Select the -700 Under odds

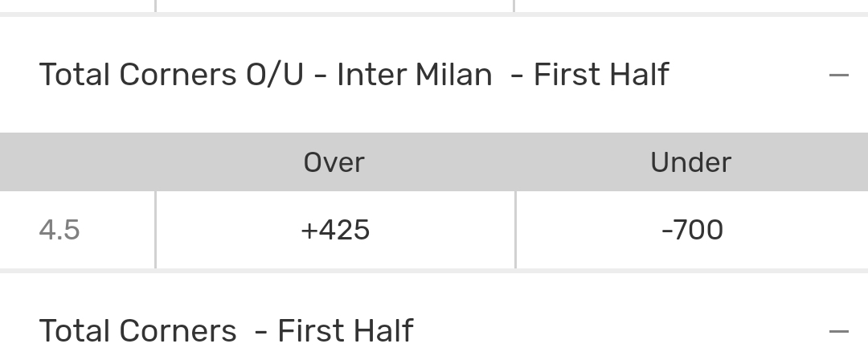(692, 231)
